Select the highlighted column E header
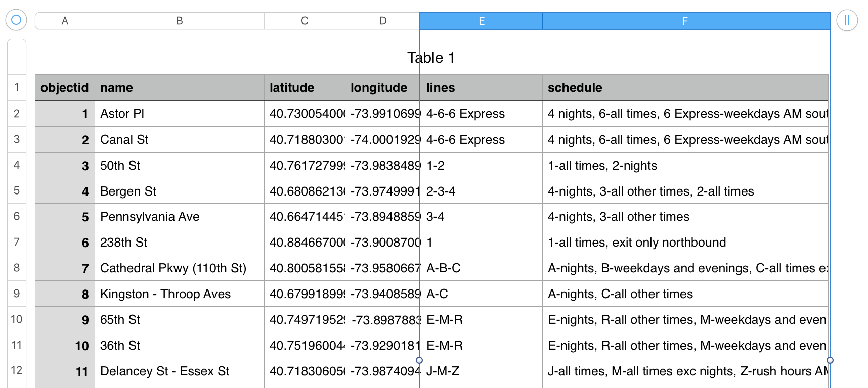 [x=481, y=21]
